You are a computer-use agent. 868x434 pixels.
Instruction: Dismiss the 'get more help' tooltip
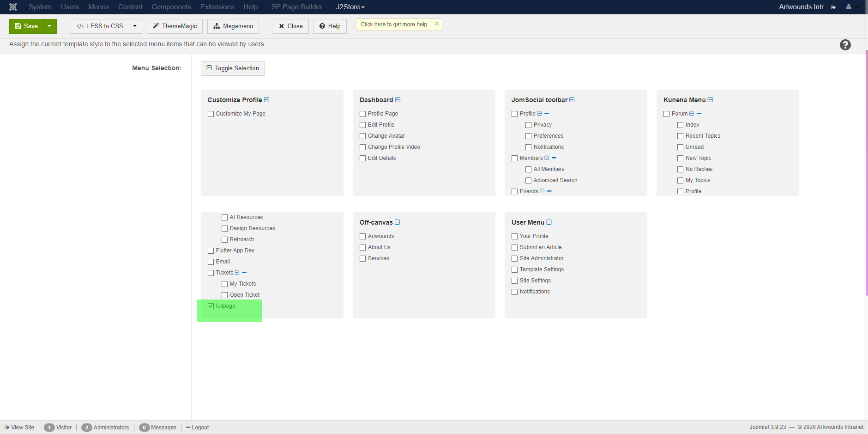point(436,24)
